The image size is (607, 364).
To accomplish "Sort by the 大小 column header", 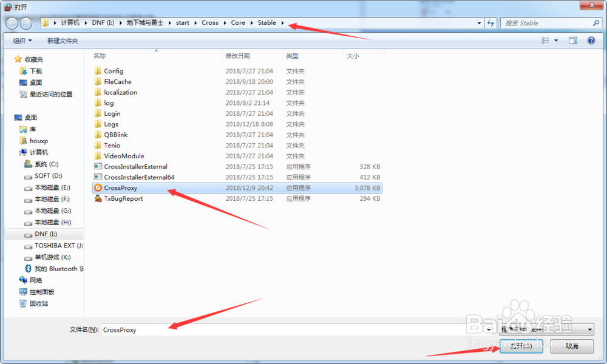I will click(364, 56).
